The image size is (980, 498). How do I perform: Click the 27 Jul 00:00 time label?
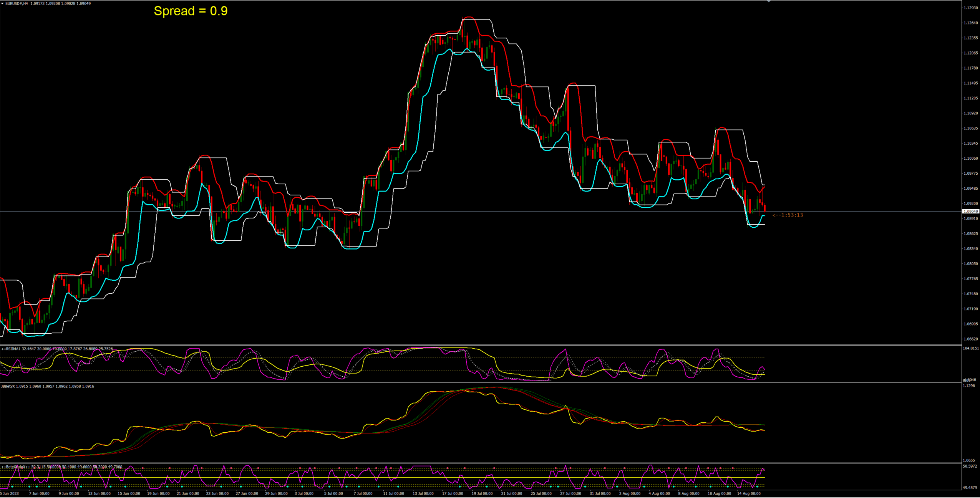[x=570, y=493]
